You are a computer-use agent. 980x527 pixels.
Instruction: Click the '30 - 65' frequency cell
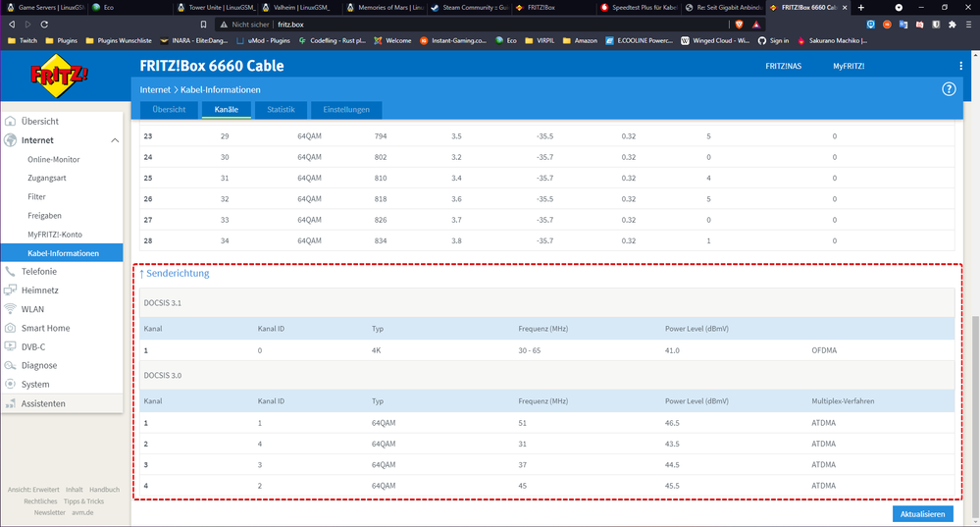(x=529, y=350)
